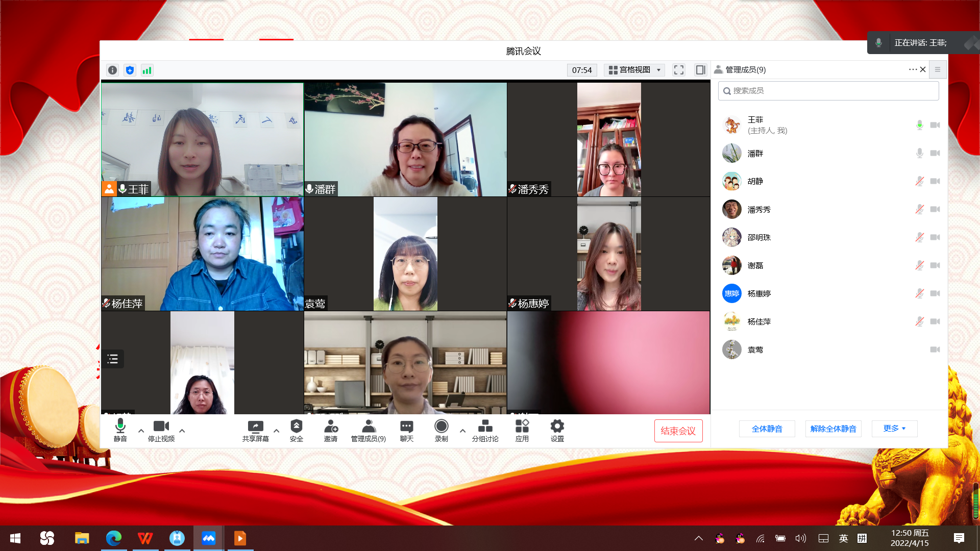Click the 全体静音 button
980x551 pixels.
tap(767, 429)
